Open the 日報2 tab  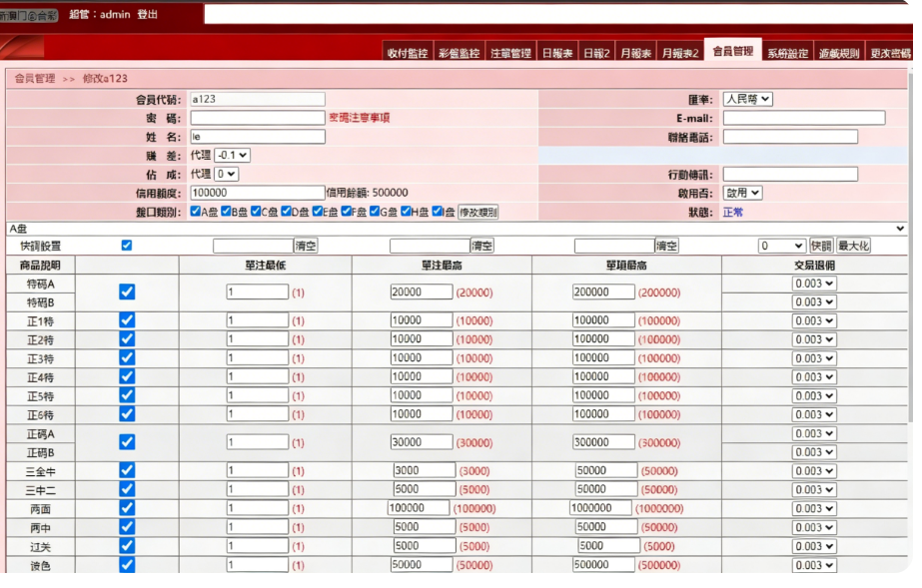tap(596, 52)
